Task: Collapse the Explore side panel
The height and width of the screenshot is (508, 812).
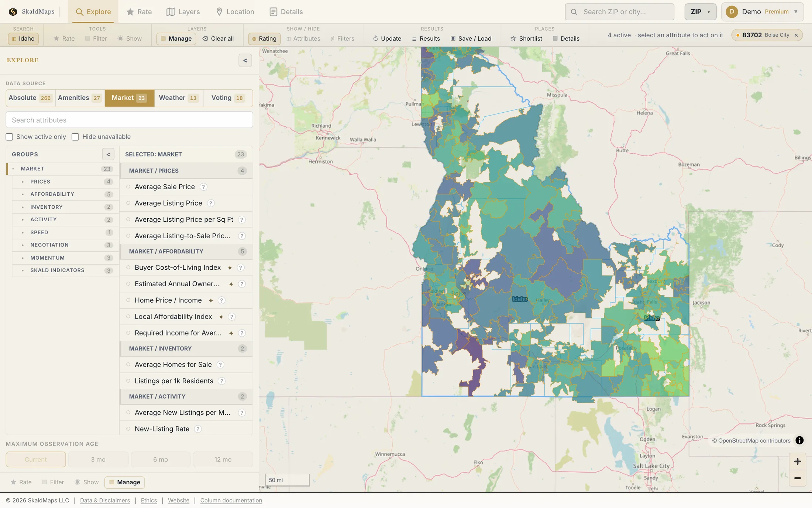Action: coord(245,61)
